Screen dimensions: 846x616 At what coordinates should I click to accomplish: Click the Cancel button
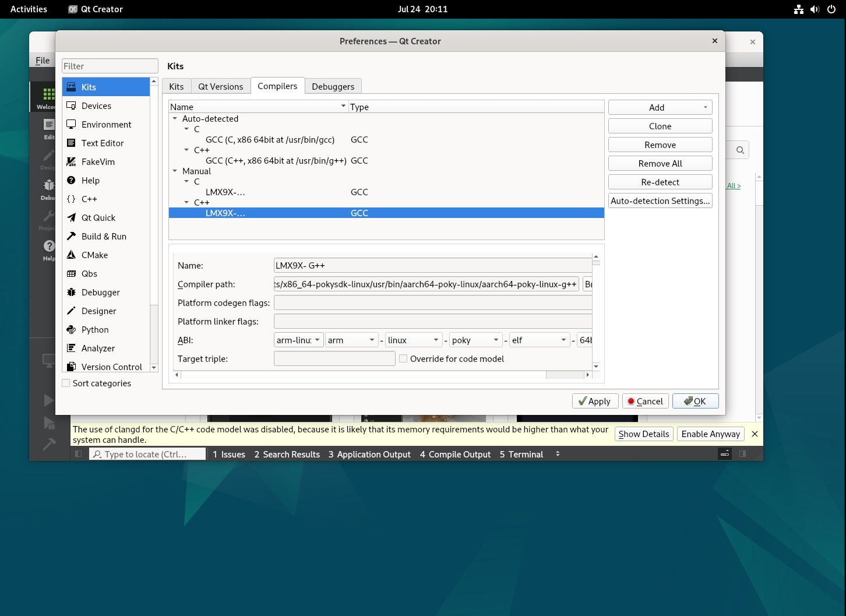tap(646, 401)
